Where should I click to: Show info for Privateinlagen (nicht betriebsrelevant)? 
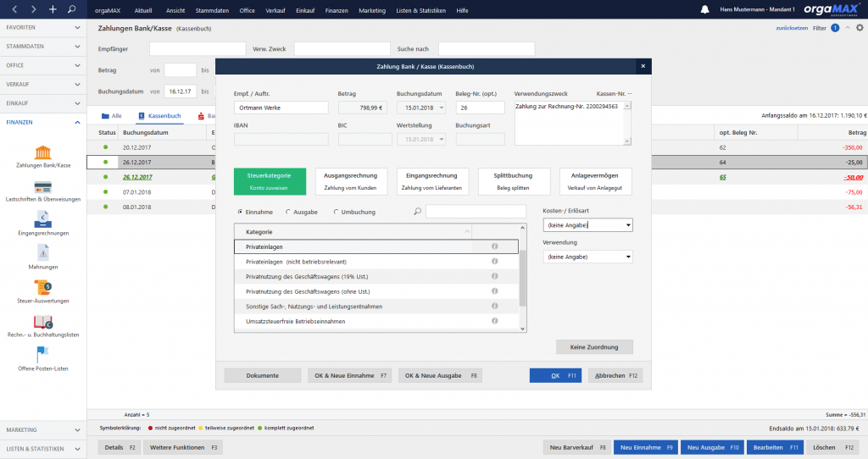[x=495, y=262]
